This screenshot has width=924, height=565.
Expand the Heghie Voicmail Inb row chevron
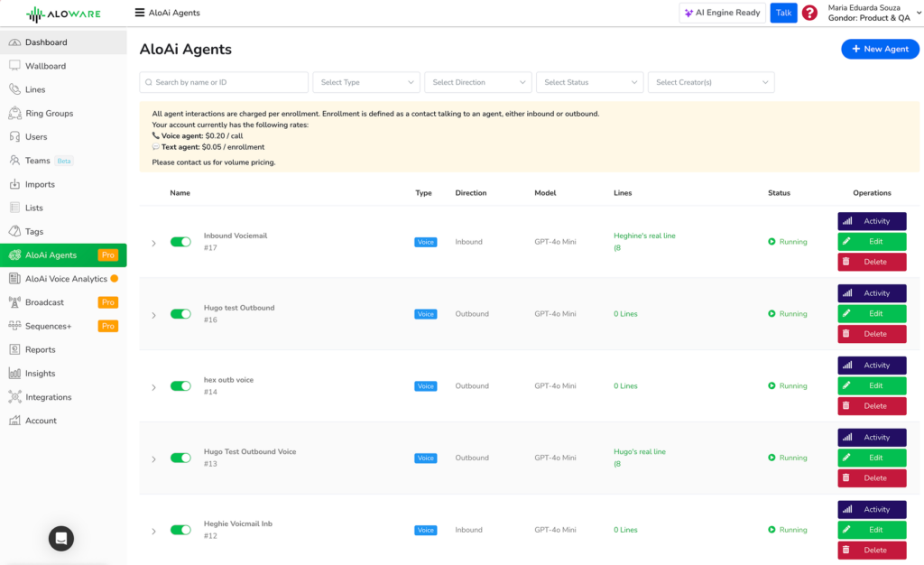(153, 531)
